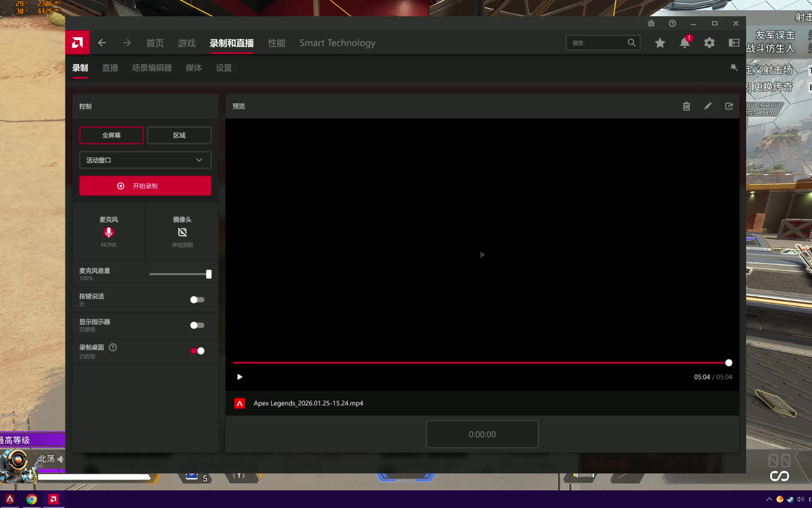Click the camera disabled icon
Viewport: 812px width, 508px height.
(x=182, y=233)
